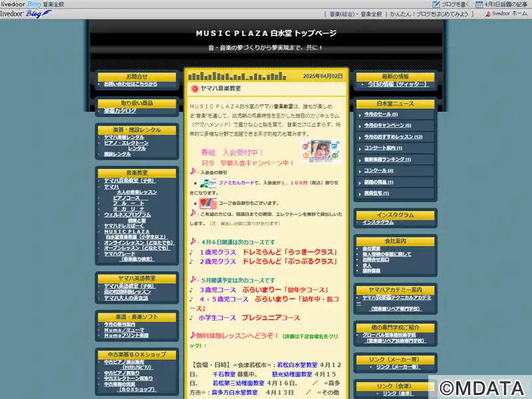Open リンク（メーカー等） link
532x399 pixels.
(398, 367)
